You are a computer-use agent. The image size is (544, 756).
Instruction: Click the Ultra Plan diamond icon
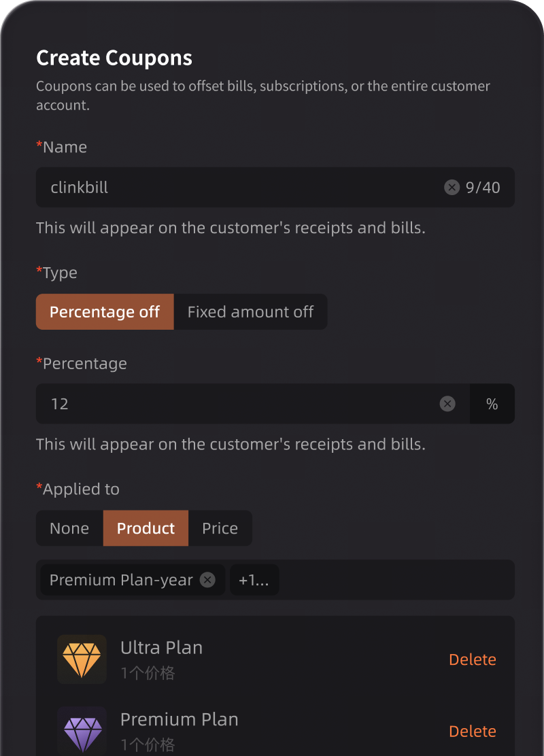(x=82, y=659)
